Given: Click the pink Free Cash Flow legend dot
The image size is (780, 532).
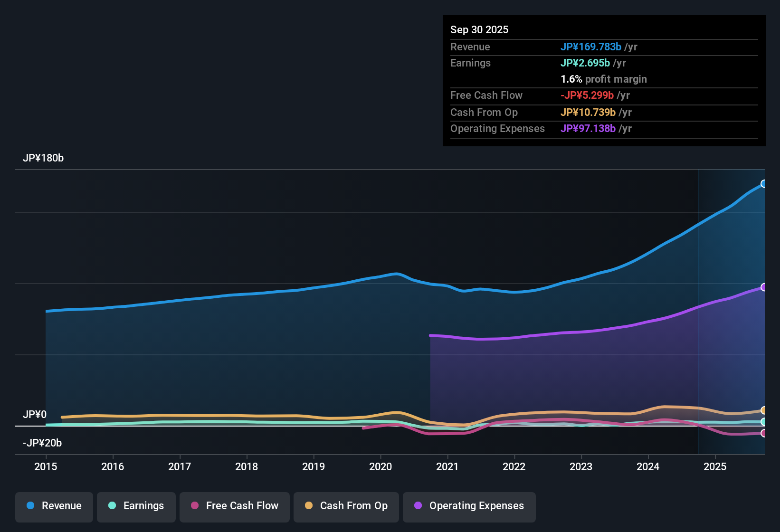Looking at the screenshot, I should tap(194, 506).
